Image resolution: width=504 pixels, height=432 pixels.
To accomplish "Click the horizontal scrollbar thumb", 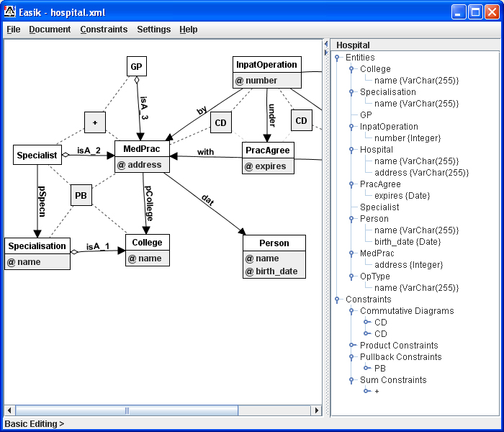I will tap(127, 410).
